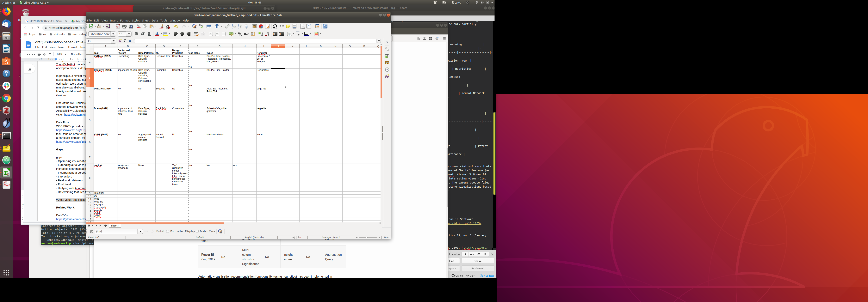
Task: Click the Sum sigma icon in formula bar
Action: point(125,41)
